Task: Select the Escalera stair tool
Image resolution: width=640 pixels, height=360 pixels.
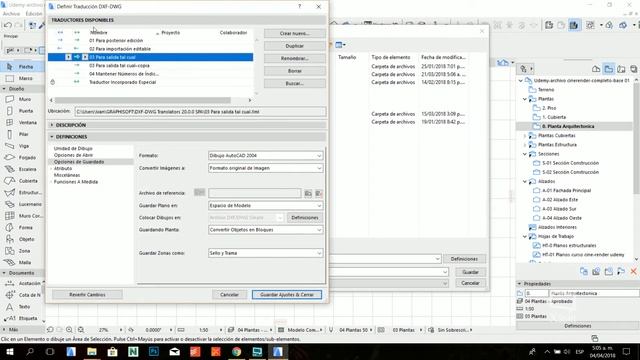Action: 22,169
